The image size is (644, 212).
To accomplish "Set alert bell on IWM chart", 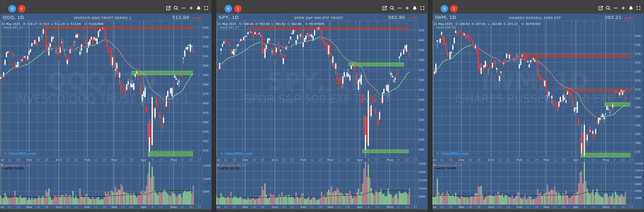I will coord(631,8).
